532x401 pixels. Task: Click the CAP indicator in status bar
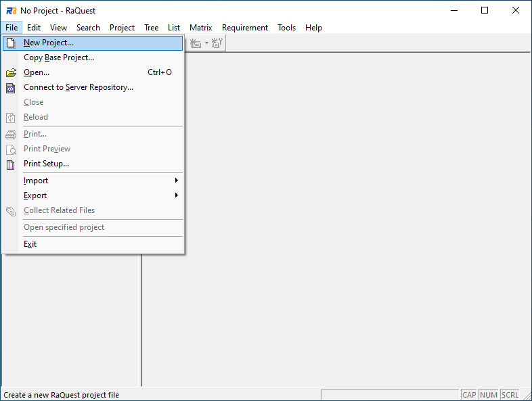pyautogui.click(x=469, y=395)
